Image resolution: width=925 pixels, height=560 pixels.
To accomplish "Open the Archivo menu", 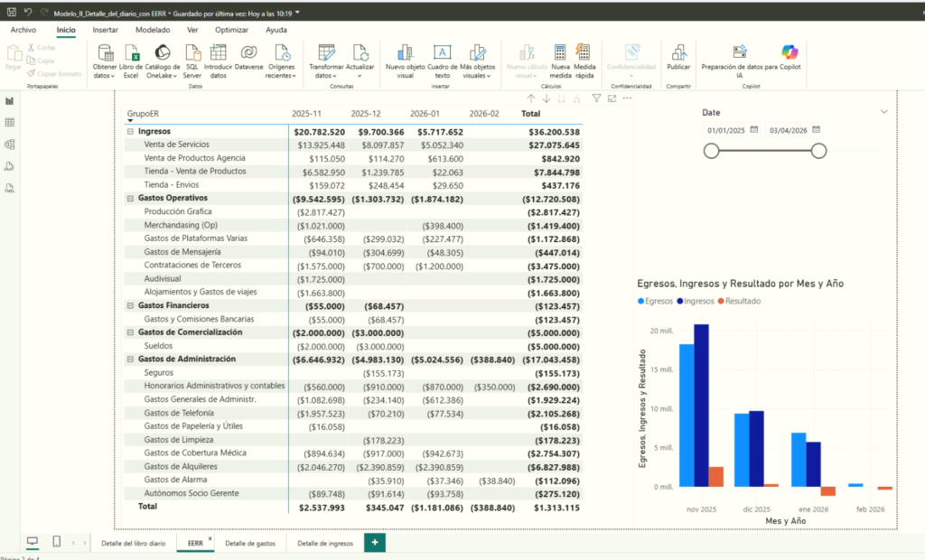I will coord(23,30).
